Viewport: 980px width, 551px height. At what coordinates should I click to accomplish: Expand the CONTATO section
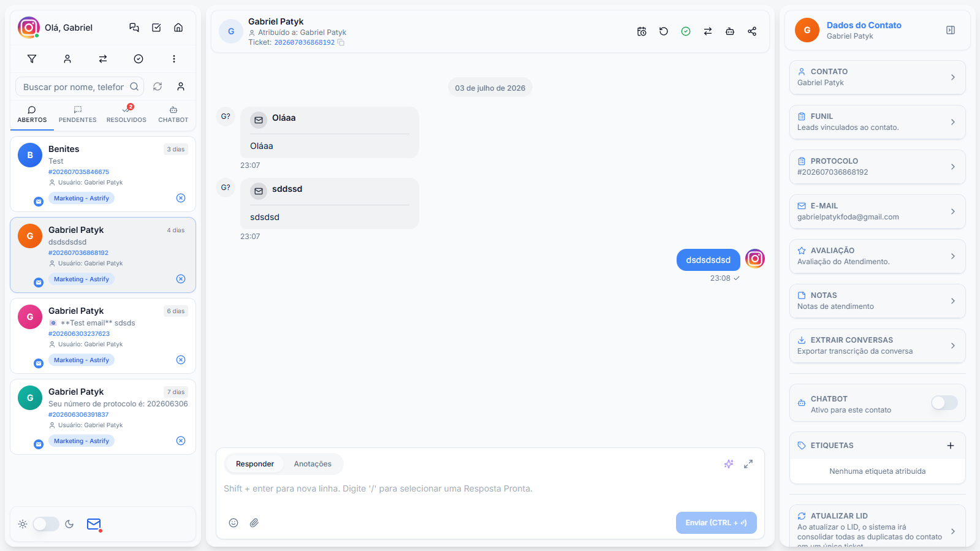878,77
